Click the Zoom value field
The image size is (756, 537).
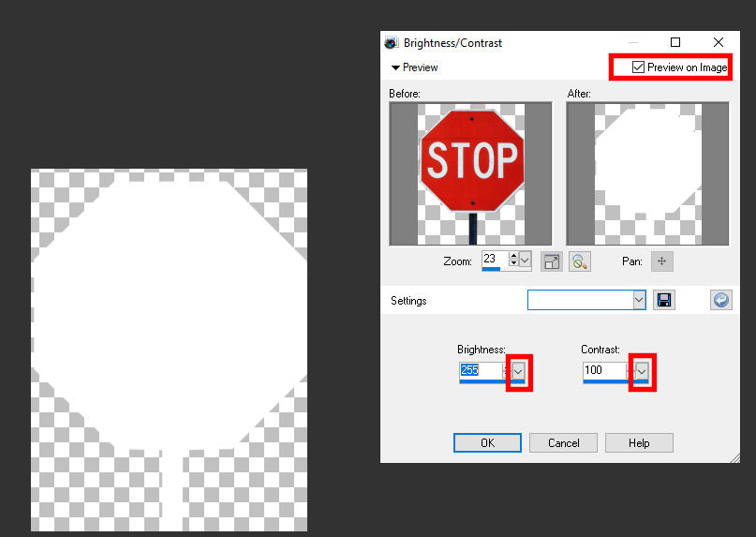[495, 259]
